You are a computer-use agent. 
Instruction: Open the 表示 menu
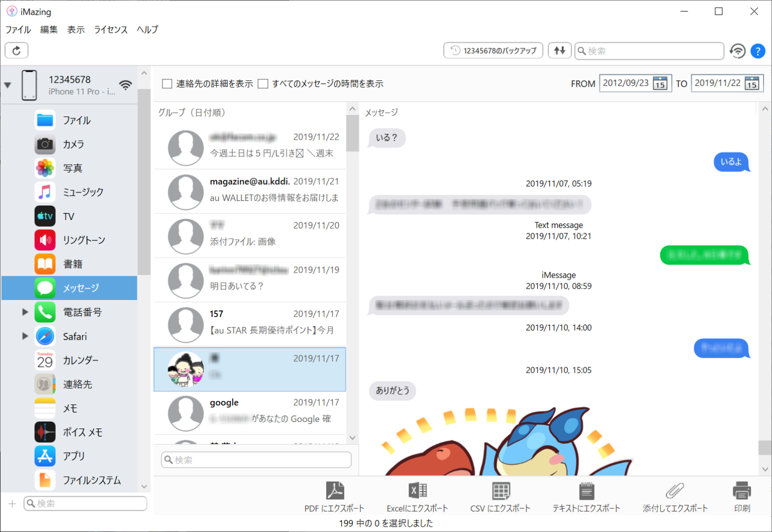click(x=75, y=30)
